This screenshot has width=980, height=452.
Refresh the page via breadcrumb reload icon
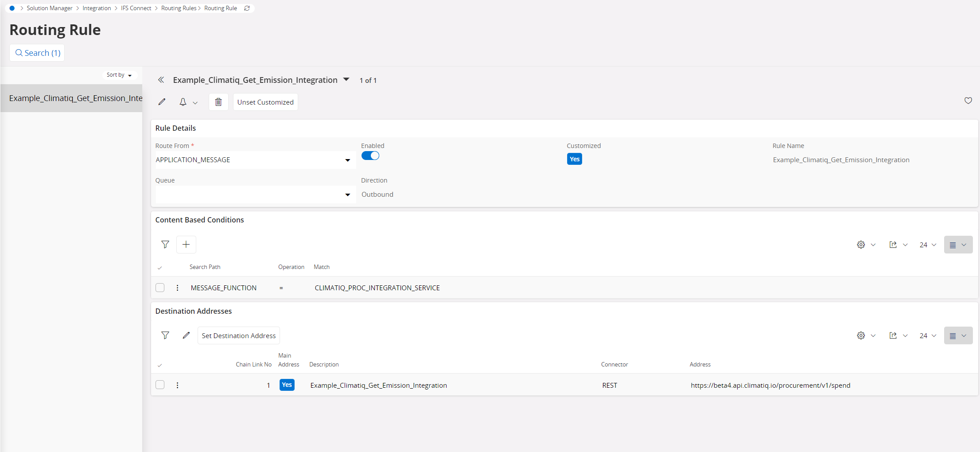(247, 8)
